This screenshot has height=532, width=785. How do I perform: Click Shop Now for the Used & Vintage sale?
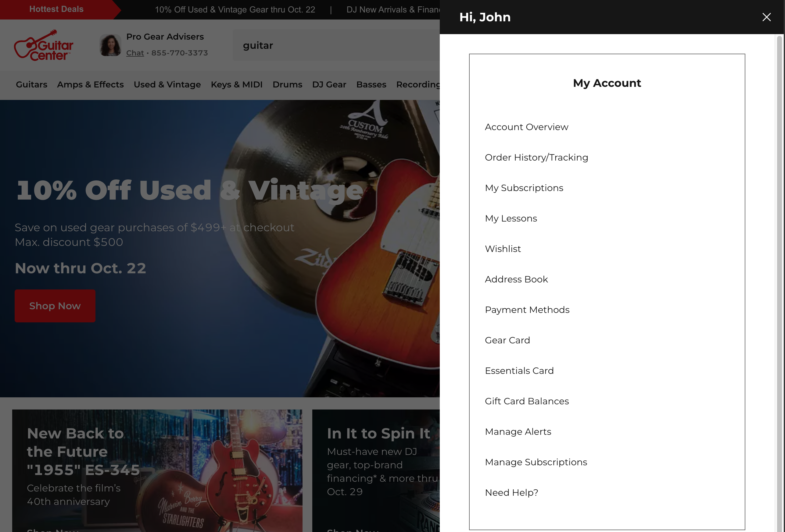(55, 306)
